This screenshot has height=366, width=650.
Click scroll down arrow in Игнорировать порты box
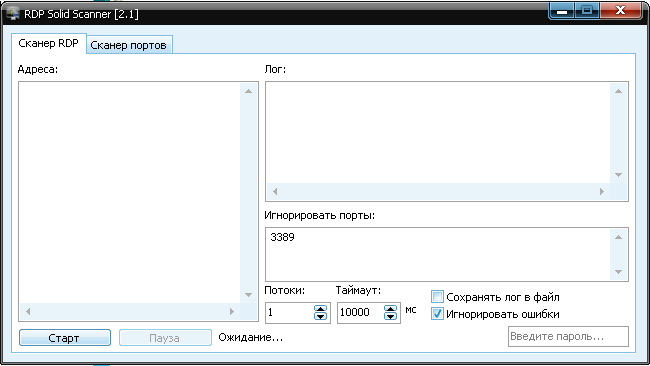coord(618,272)
